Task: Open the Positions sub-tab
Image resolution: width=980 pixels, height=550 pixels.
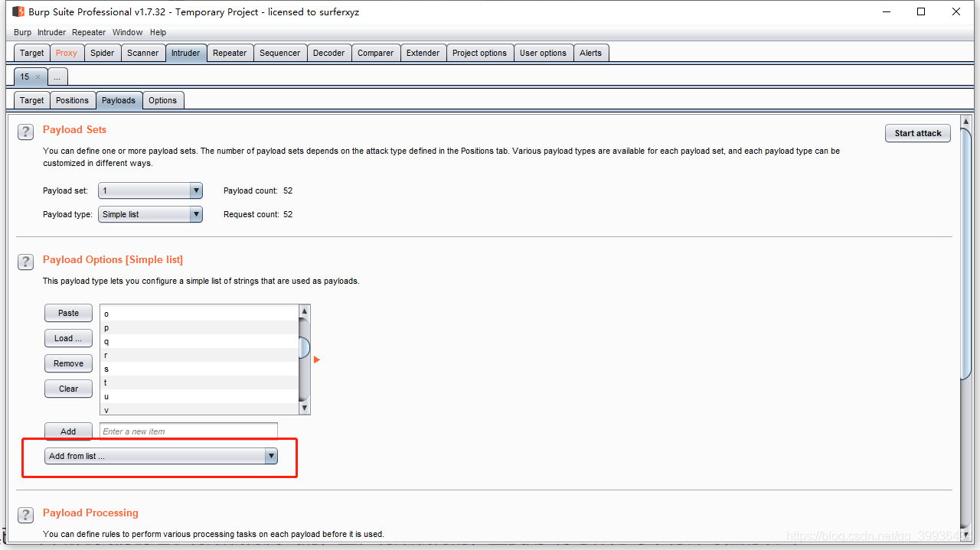Action: click(x=73, y=100)
